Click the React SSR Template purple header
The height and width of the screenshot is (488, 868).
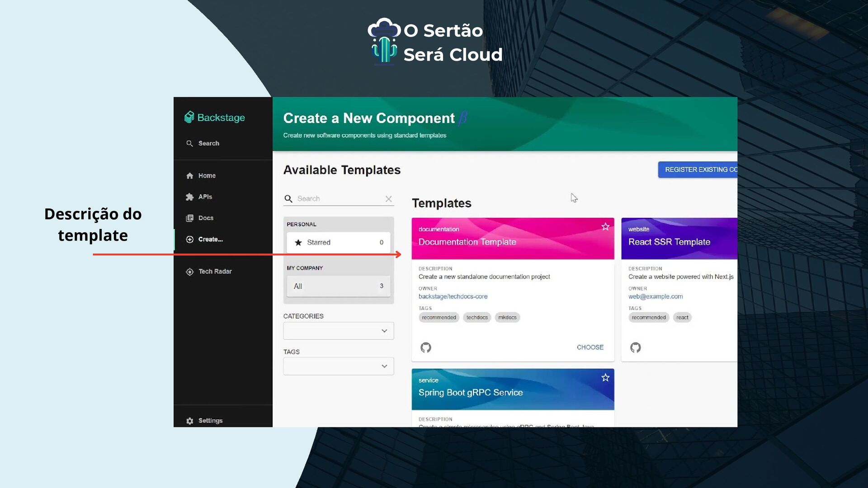pyautogui.click(x=679, y=239)
